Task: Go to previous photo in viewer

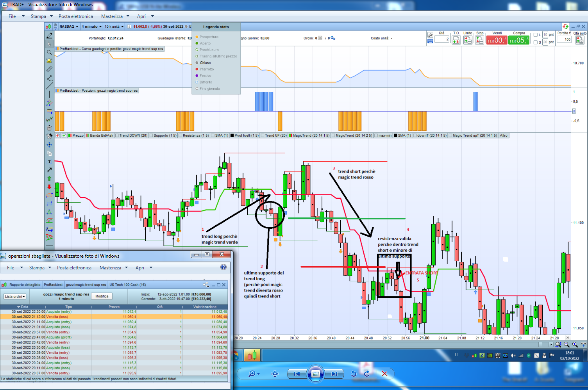Action: click(x=297, y=374)
